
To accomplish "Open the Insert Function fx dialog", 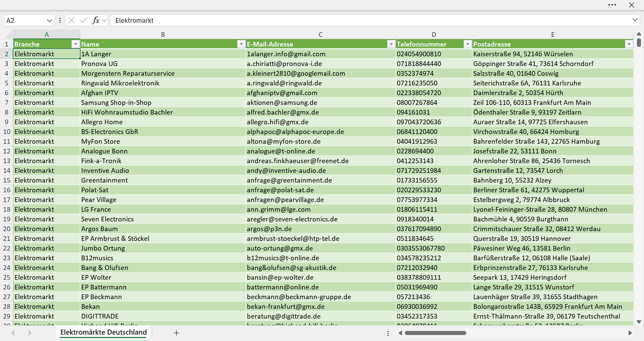I will point(95,20).
